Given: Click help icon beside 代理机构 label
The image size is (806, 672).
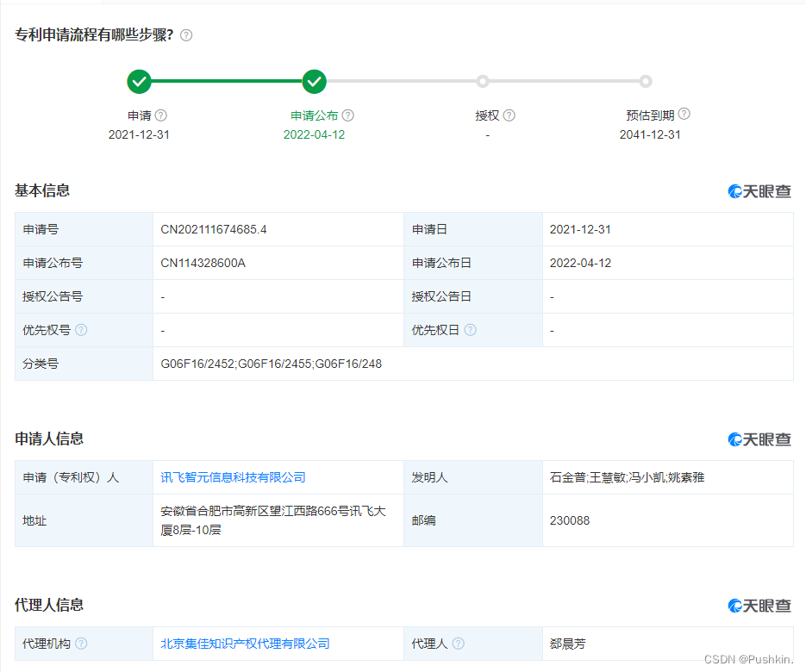Looking at the screenshot, I should [81, 644].
